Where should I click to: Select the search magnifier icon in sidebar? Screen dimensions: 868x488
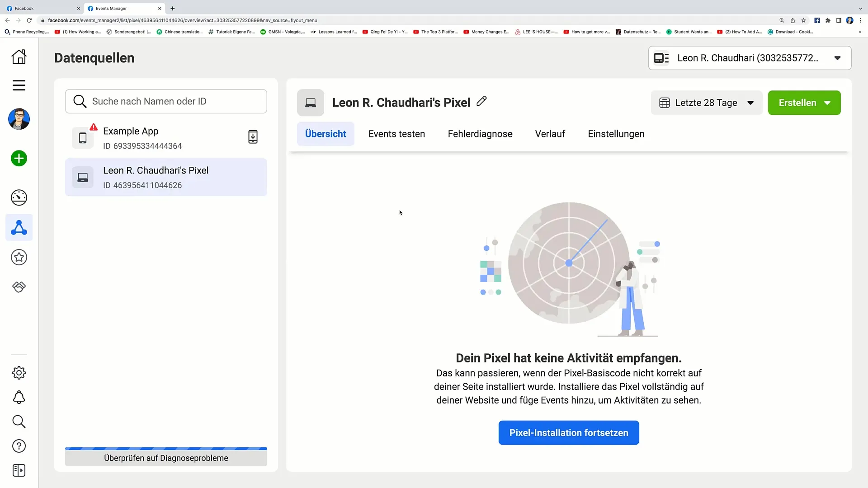(19, 421)
